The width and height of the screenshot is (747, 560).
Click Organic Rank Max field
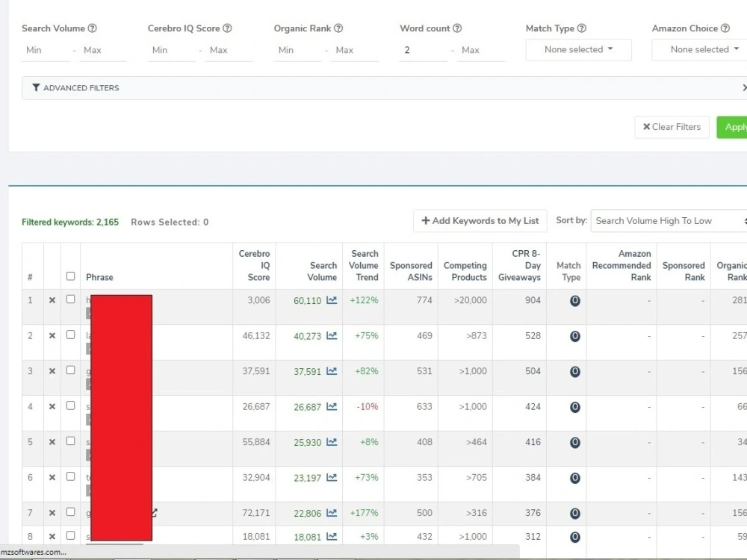point(355,50)
